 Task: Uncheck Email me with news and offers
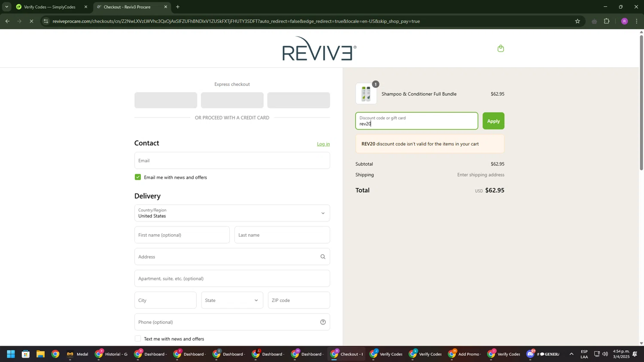(x=138, y=177)
